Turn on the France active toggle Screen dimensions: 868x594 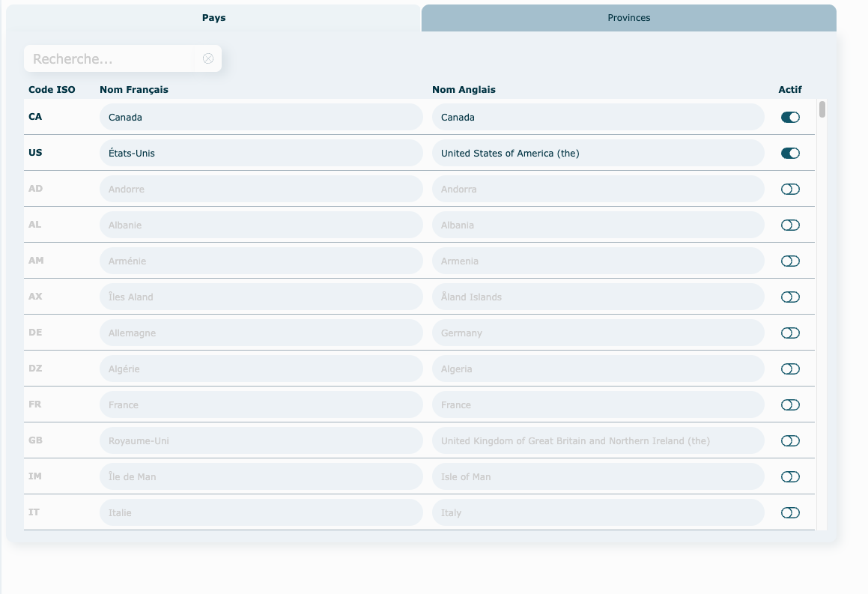(790, 405)
